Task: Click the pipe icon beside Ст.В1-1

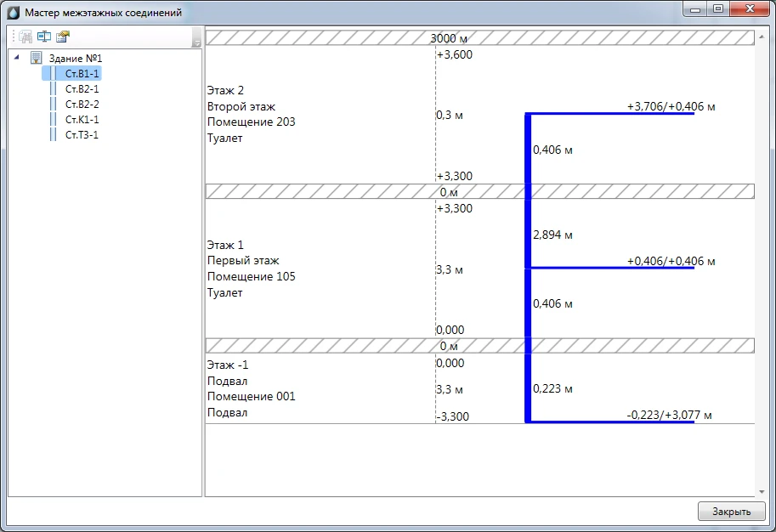Action: [x=53, y=74]
